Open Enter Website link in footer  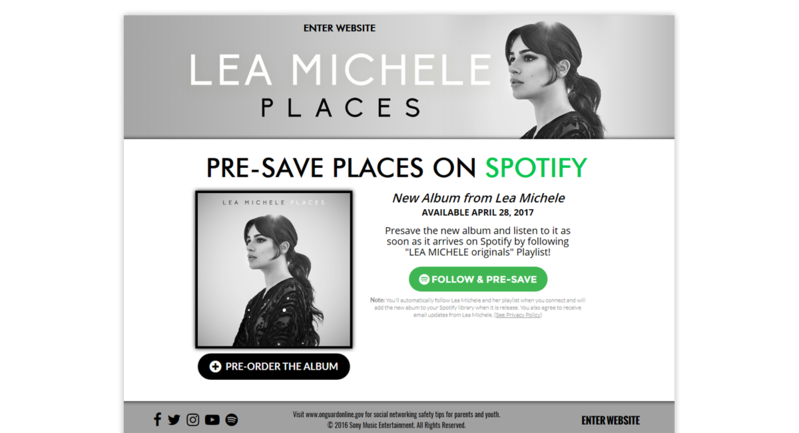click(610, 420)
